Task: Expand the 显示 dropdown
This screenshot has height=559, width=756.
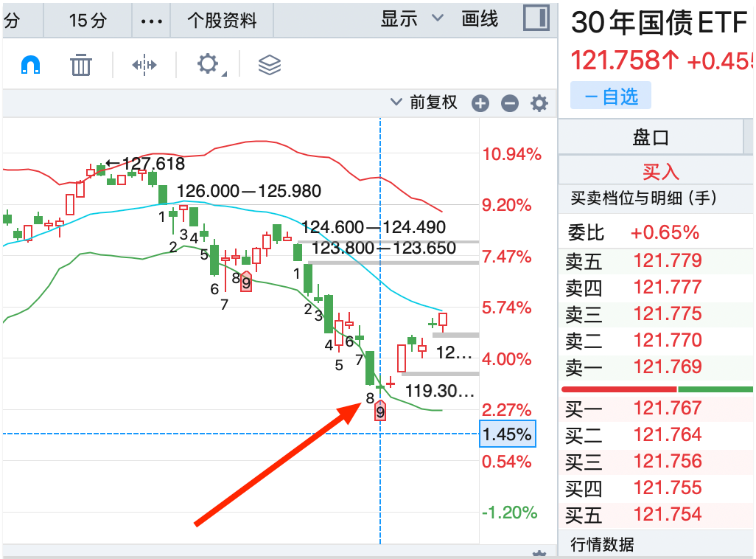Action: [x=412, y=18]
